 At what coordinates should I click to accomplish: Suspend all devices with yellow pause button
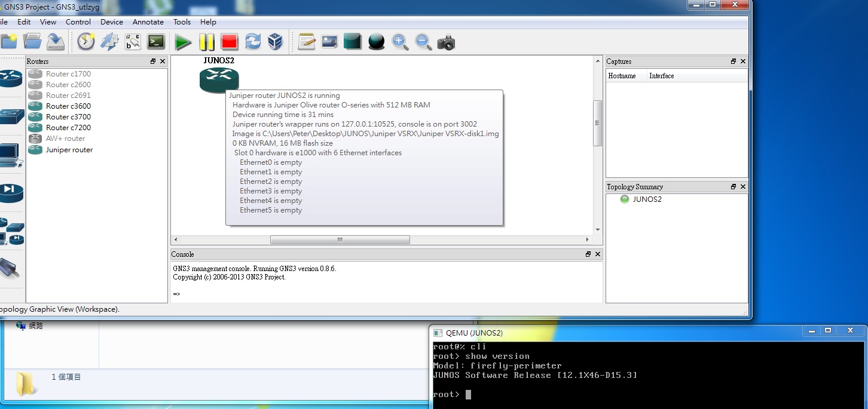pos(207,42)
